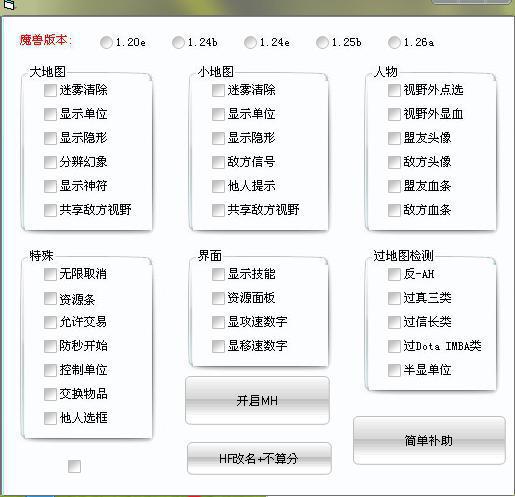The width and height of the screenshot is (515, 497).
Task: Tick the 交换物品 checkbox
Action: [50, 394]
